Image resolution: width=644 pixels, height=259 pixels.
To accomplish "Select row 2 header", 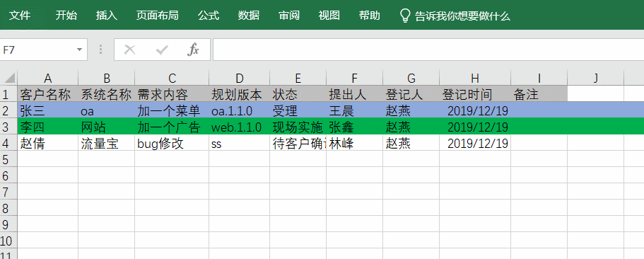I will pos(8,110).
